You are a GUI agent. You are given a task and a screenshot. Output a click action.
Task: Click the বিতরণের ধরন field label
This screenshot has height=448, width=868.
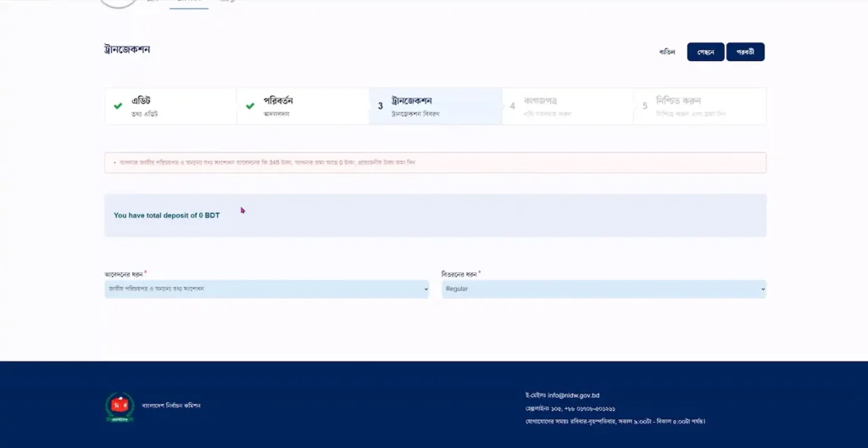[x=459, y=274]
